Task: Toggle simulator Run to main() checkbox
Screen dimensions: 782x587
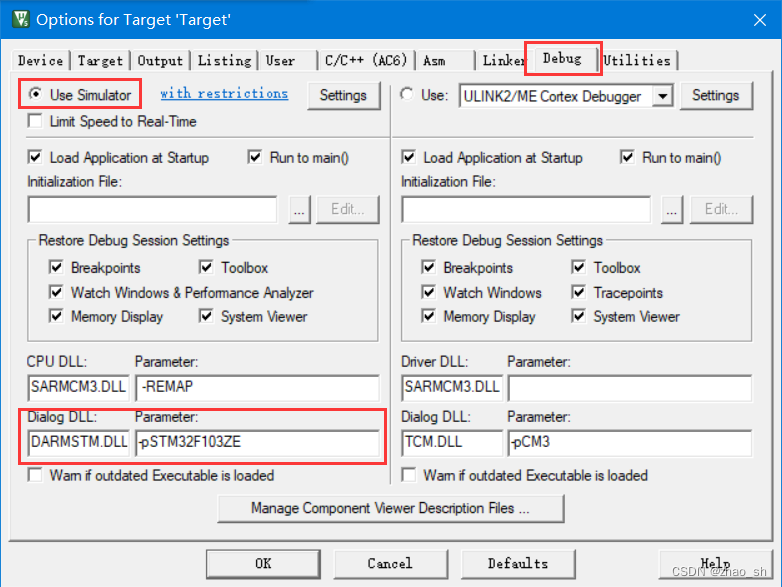Action: [x=255, y=158]
